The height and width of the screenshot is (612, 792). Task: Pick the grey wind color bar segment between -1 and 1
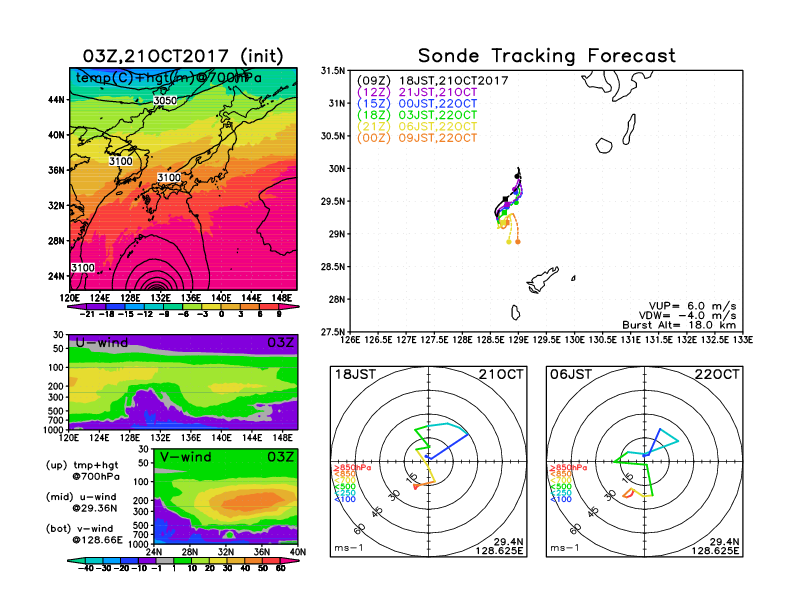(x=164, y=560)
